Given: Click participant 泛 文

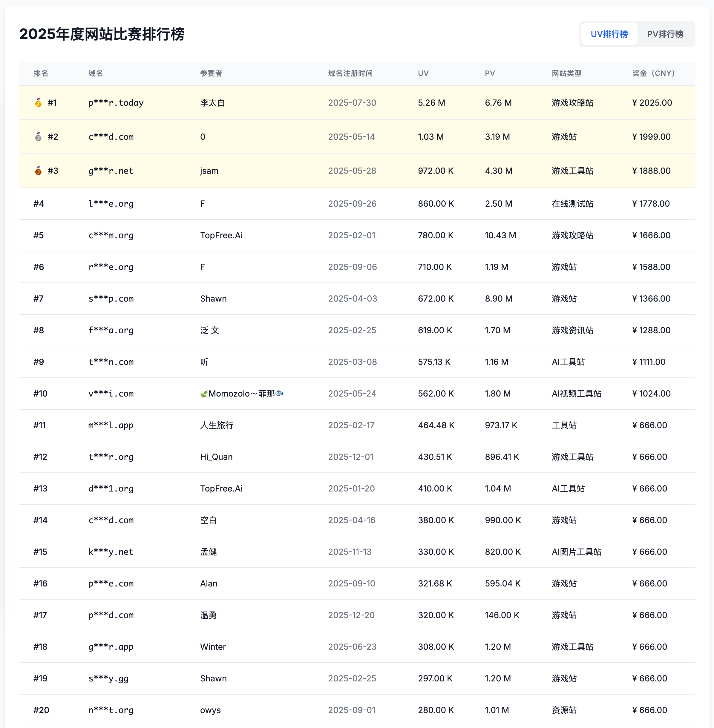Looking at the screenshot, I should click(x=210, y=330).
